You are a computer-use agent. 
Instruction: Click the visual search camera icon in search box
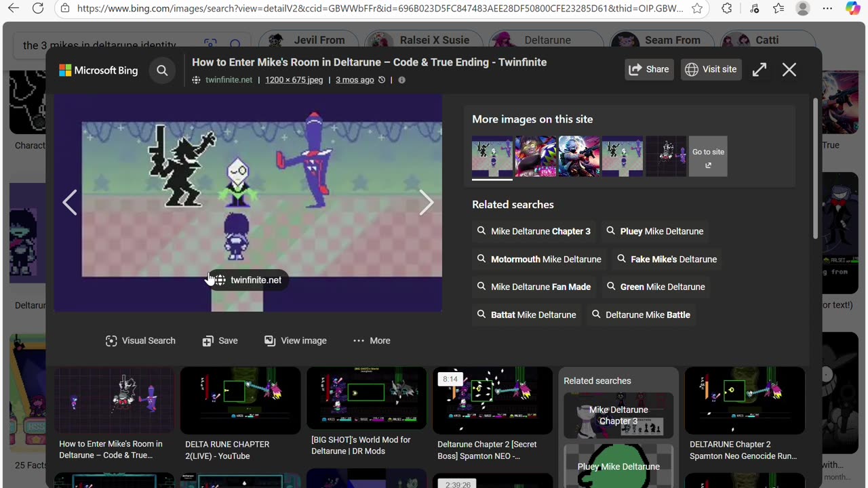210,45
